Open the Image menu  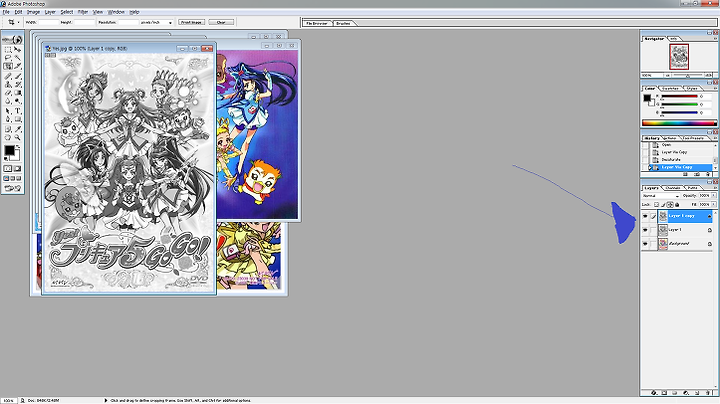coord(33,12)
